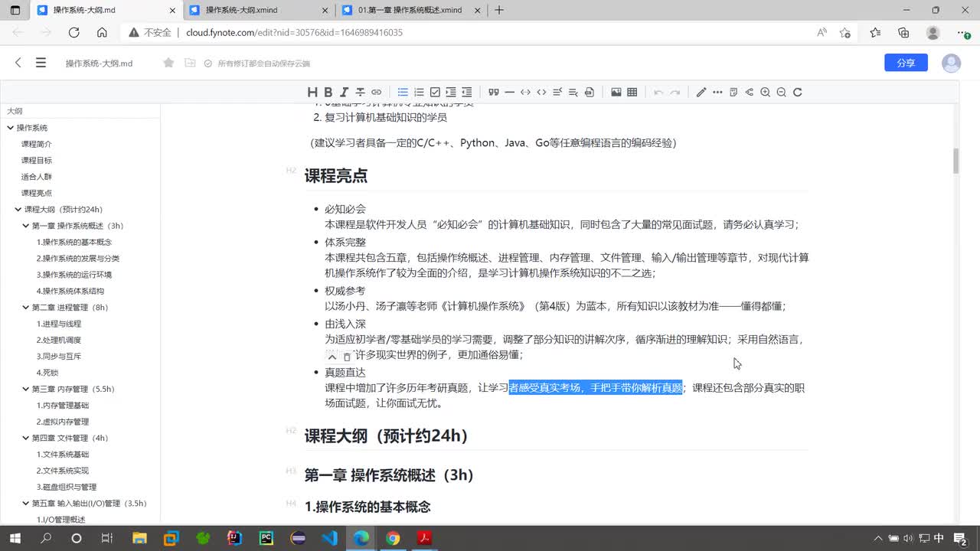This screenshot has height=551, width=980.
Task: Toggle the sidebar hamburger menu
Action: 41,63
